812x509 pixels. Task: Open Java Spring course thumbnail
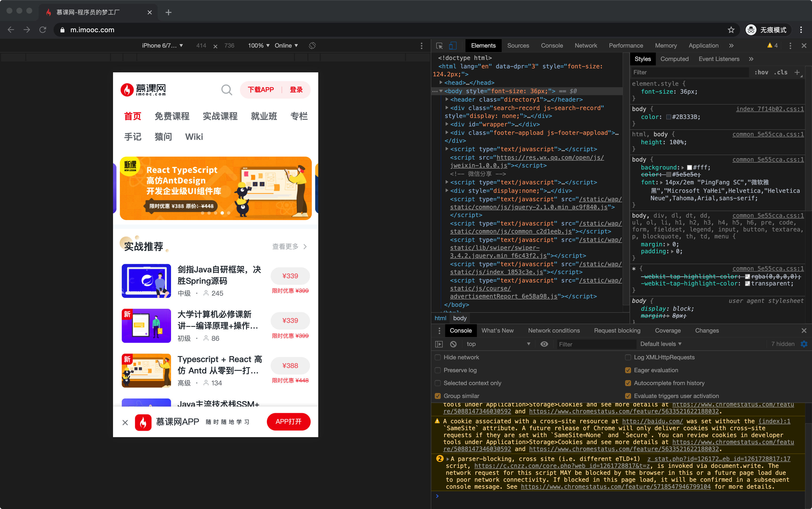click(x=146, y=281)
